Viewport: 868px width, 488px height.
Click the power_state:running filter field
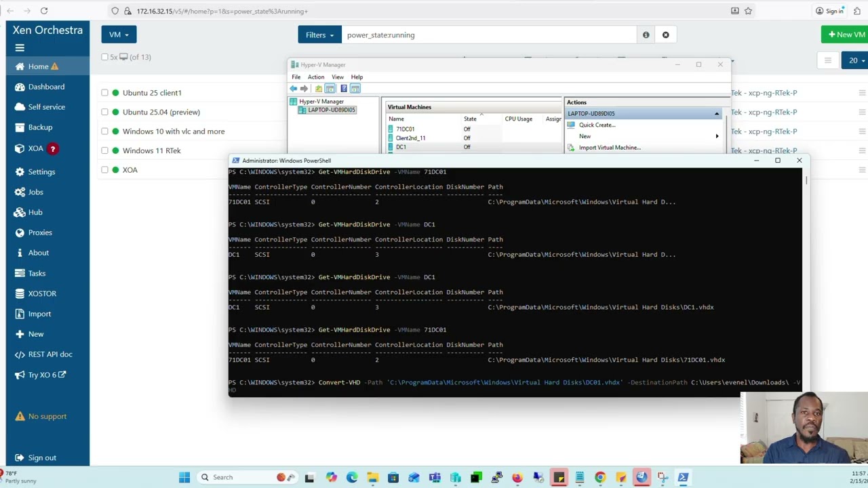tap(489, 35)
